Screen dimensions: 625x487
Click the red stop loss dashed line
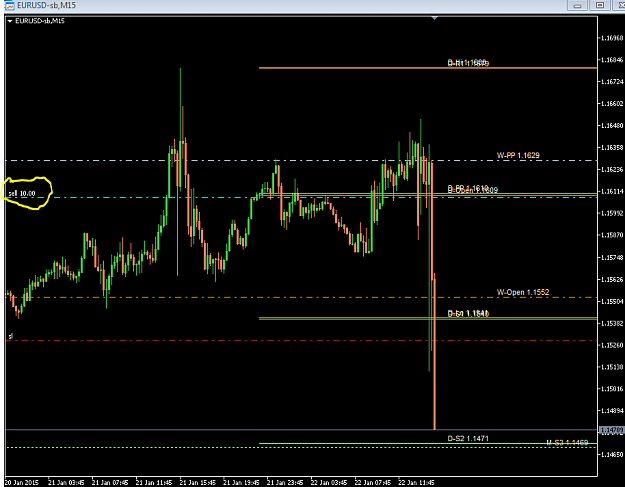point(303,341)
